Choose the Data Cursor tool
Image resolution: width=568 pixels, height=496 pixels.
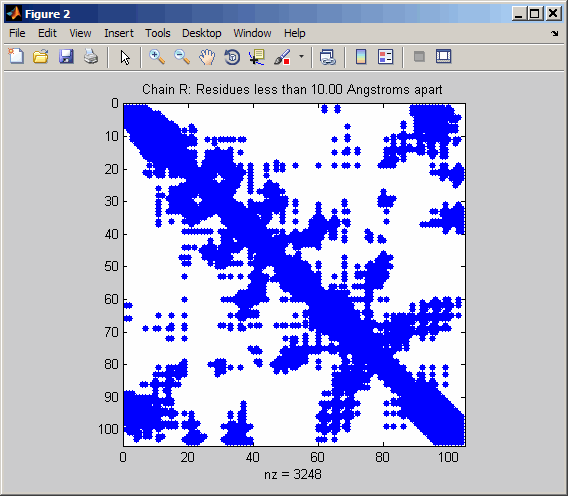tap(257, 57)
